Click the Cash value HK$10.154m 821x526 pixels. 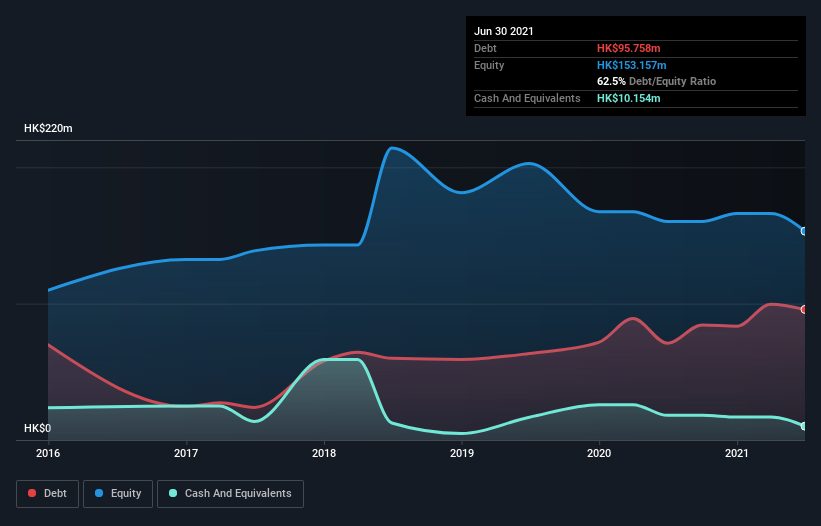coord(628,98)
